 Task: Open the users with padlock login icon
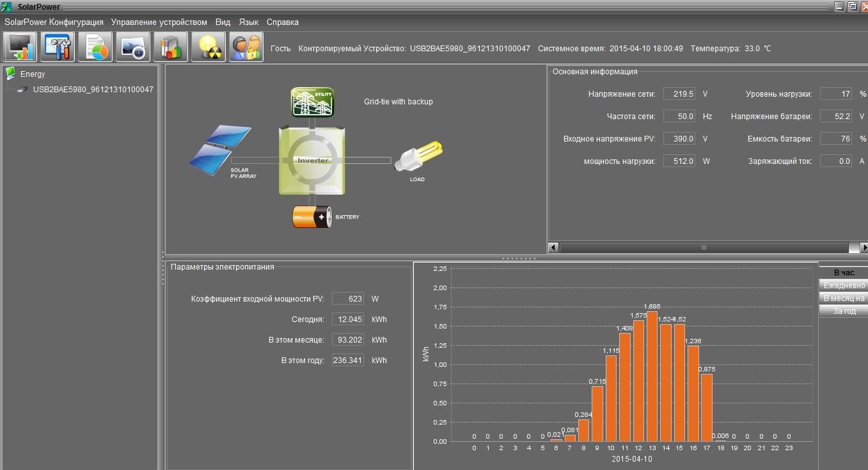coord(246,47)
